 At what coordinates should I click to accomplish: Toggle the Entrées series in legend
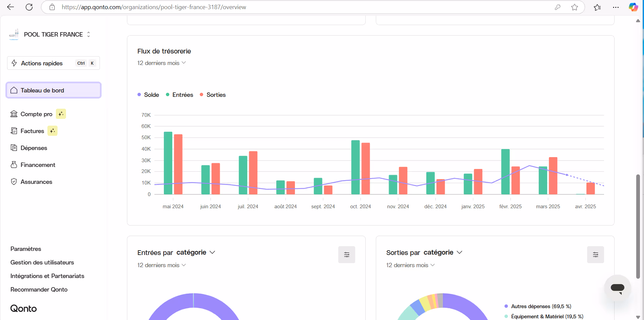pyautogui.click(x=179, y=95)
